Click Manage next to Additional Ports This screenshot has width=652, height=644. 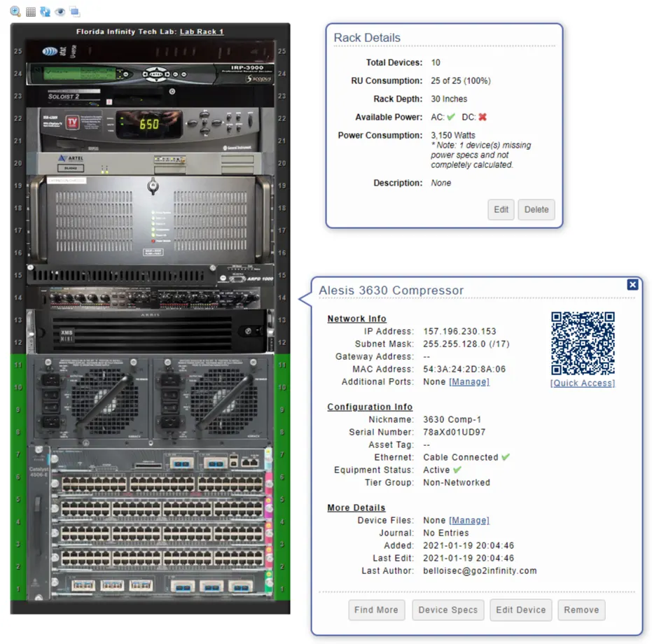pos(469,381)
